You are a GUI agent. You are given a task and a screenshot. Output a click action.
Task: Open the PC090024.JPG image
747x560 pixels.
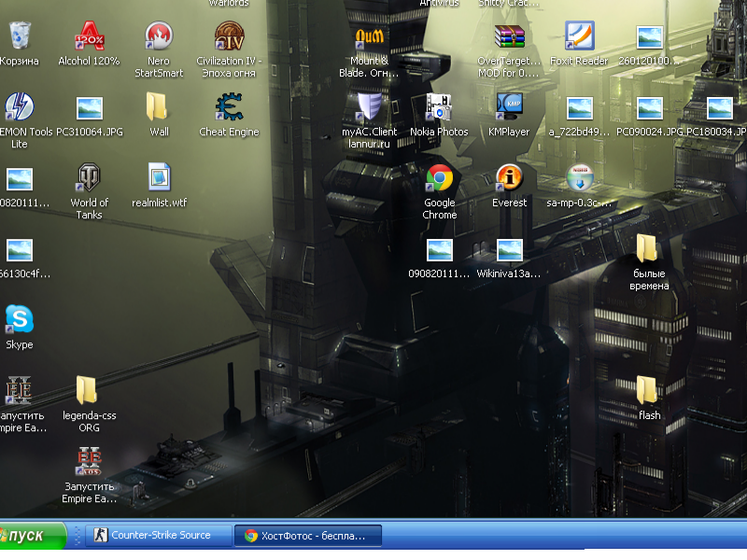click(x=649, y=108)
